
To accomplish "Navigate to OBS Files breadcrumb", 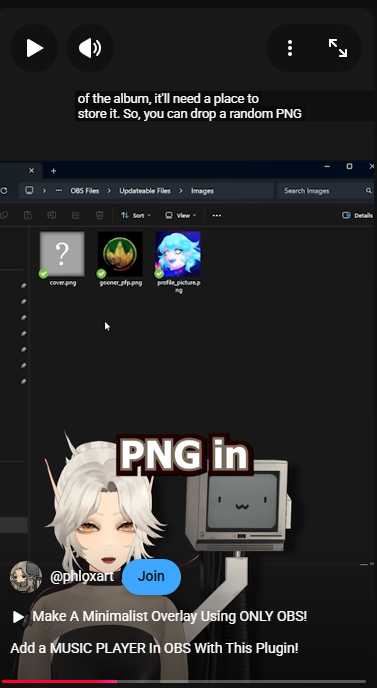I will click(x=85, y=191).
